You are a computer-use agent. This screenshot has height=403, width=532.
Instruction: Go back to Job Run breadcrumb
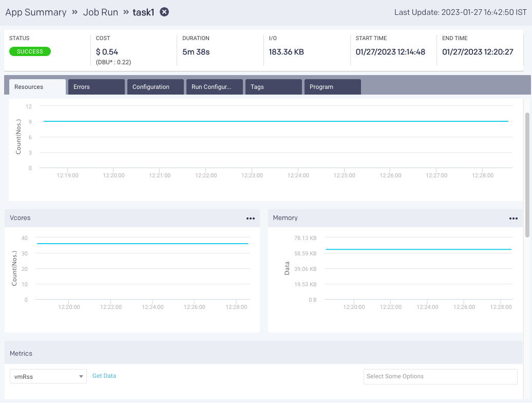(x=101, y=12)
